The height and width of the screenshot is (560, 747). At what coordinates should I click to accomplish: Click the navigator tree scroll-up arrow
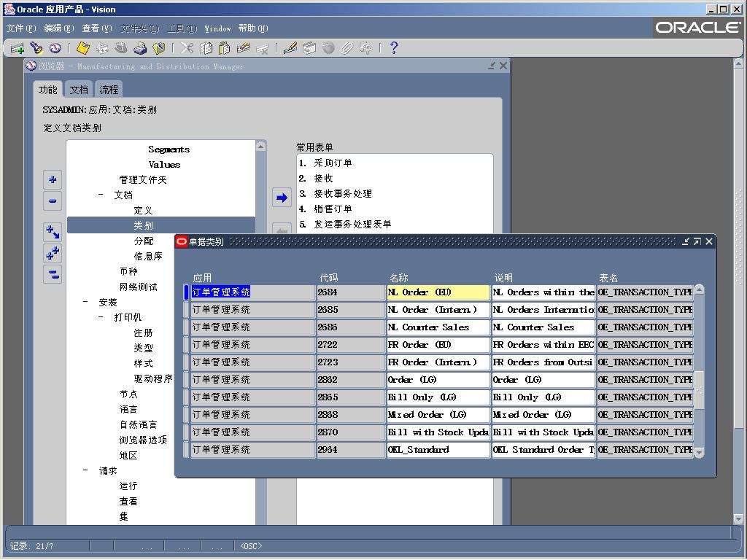[x=261, y=146]
